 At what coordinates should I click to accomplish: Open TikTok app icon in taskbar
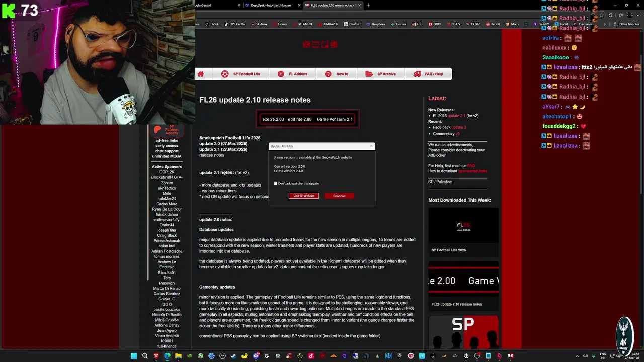[x=311, y=356]
